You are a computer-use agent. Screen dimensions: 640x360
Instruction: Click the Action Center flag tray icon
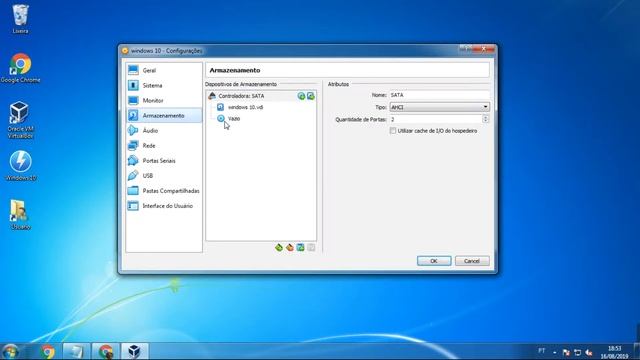566,352
